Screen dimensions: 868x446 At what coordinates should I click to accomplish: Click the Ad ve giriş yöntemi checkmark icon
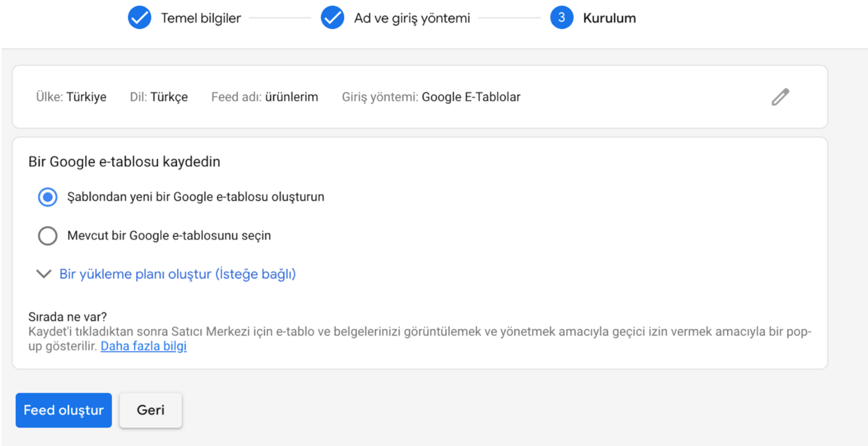(x=332, y=18)
